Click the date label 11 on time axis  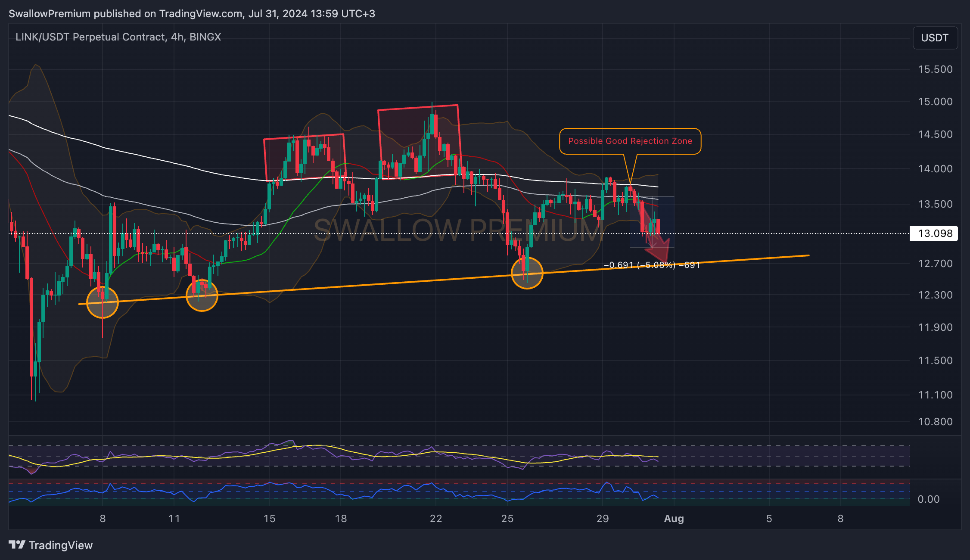pos(174,519)
